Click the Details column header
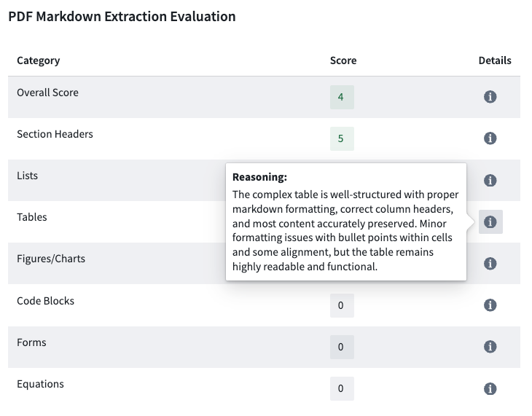Screen dimensions: 532x416 pos(495,60)
